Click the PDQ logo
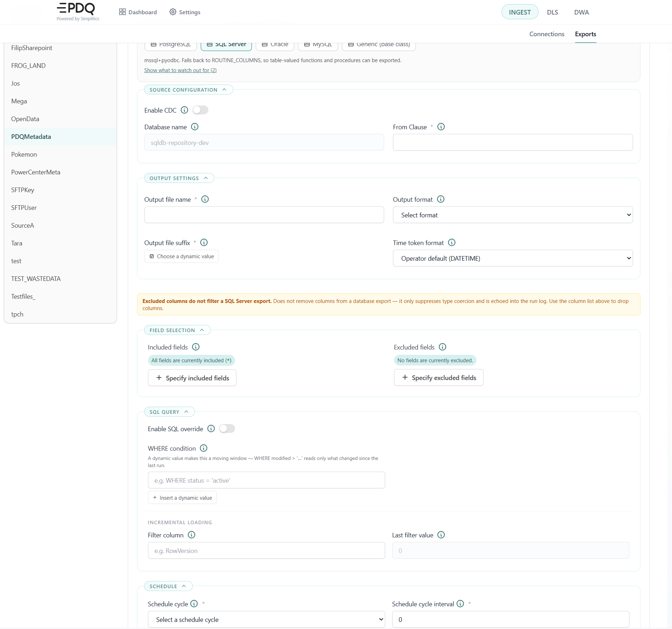This screenshot has width=672, height=629. pyautogui.click(x=78, y=12)
